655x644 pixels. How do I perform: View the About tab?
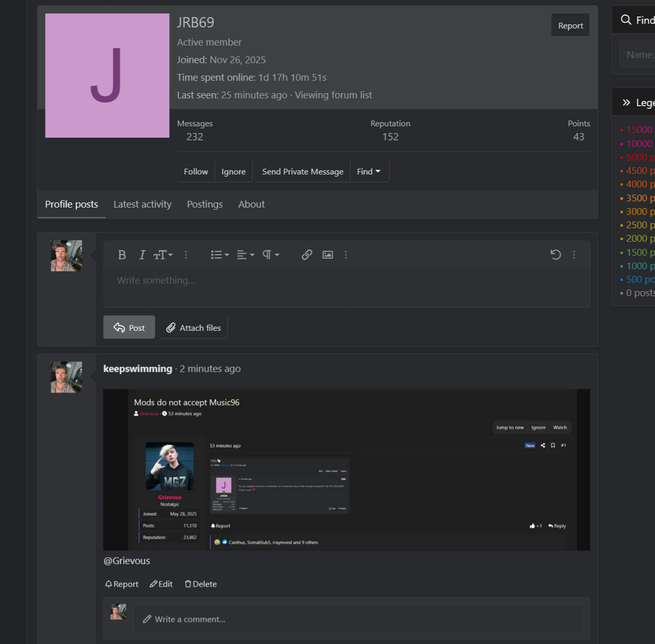pos(251,204)
